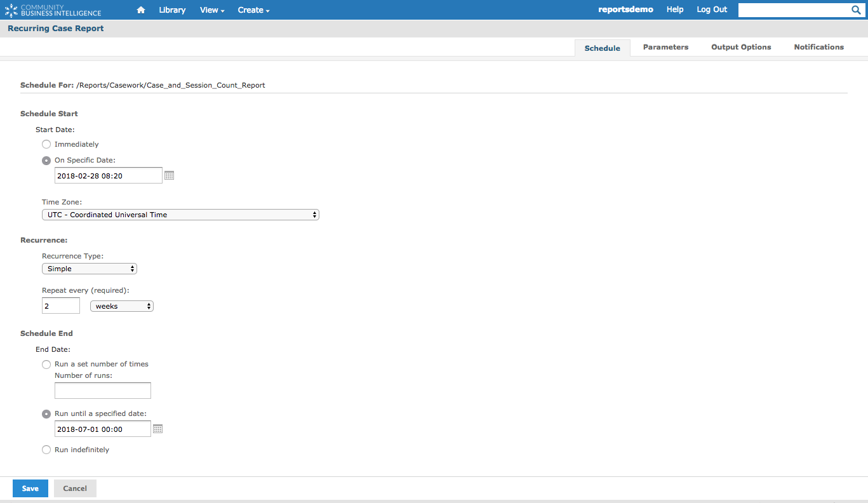Click the Log Out link

tap(712, 10)
